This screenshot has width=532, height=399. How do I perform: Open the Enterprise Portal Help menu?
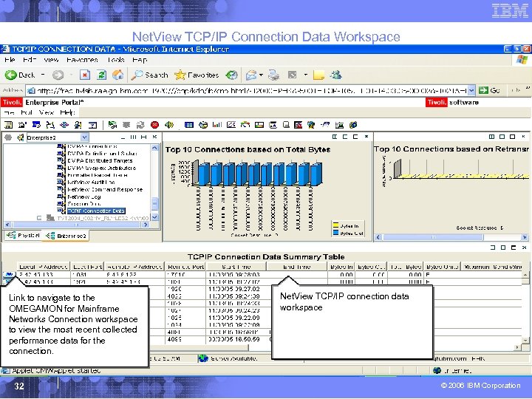click(x=67, y=112)
